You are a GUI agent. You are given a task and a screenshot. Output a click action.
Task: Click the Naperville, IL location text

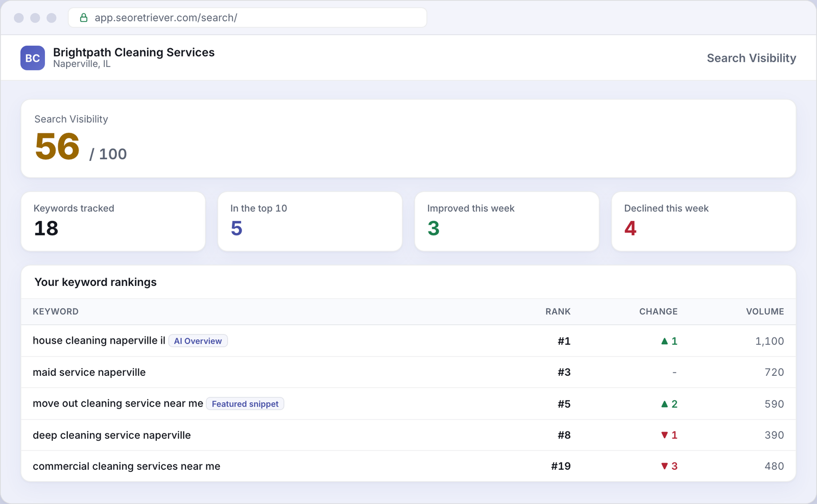[x=82, y=64]
